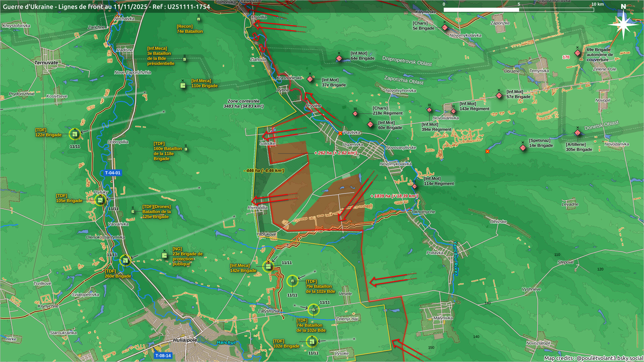The height and width of the screenshot is (362, 644).
Task: Select the 14e Brigade Spetsnaz diamond marker
Action: point(523,148)
